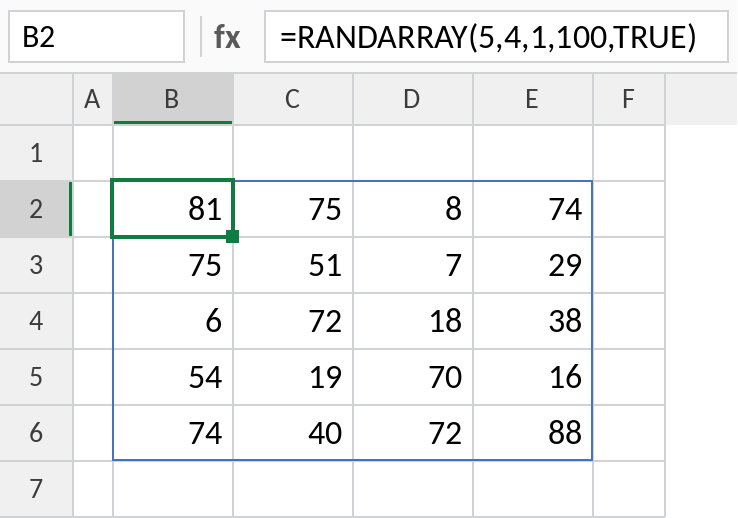Click cell E3 containing 29
This screenshot has width=738, height=518.
click(533, 265)
